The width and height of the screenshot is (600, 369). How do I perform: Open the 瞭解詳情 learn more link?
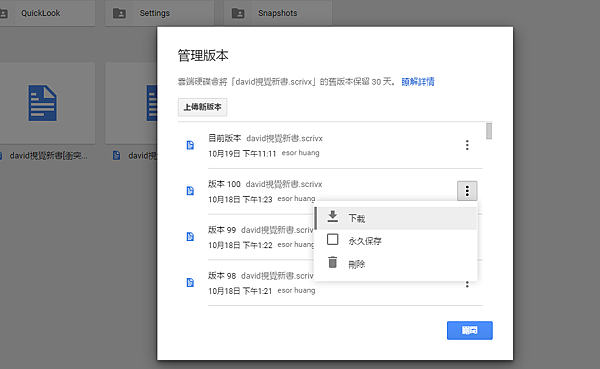418,82
